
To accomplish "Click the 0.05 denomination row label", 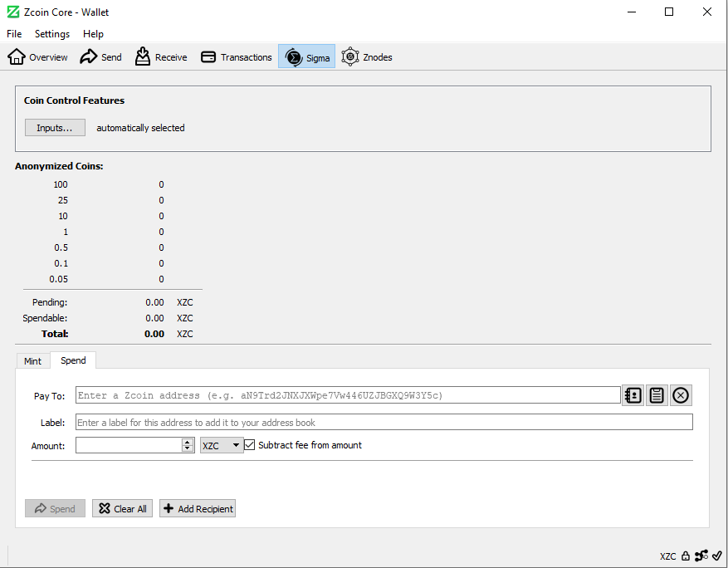I will click(x=58, y=279).
